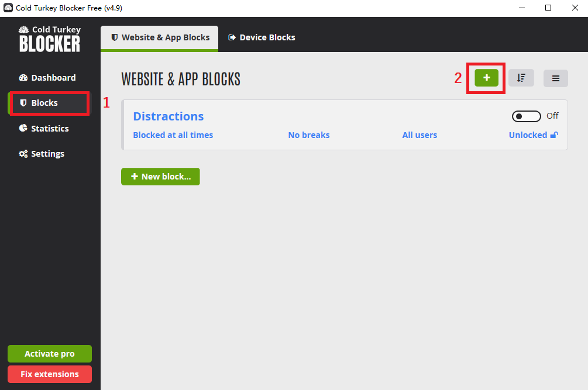This screenshot has height=390, width=588.
Task: Edit the 'Blocked at all times' schedule
Action: pos(173,135)
